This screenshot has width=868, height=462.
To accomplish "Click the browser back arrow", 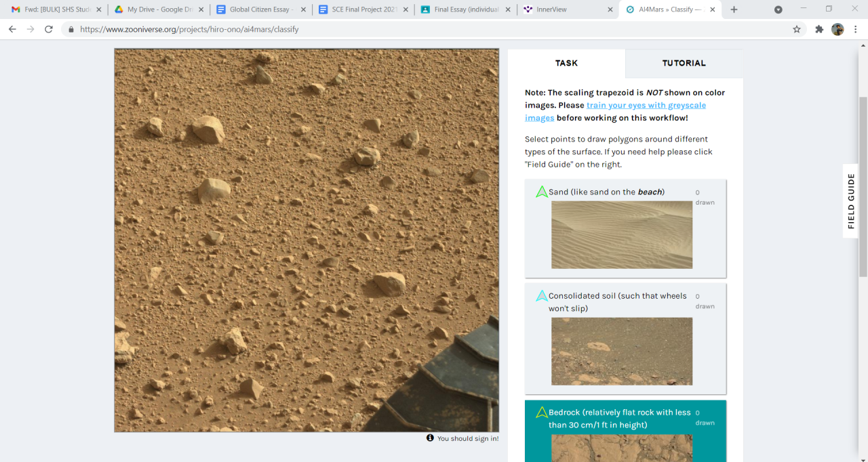I will [12, 29].
